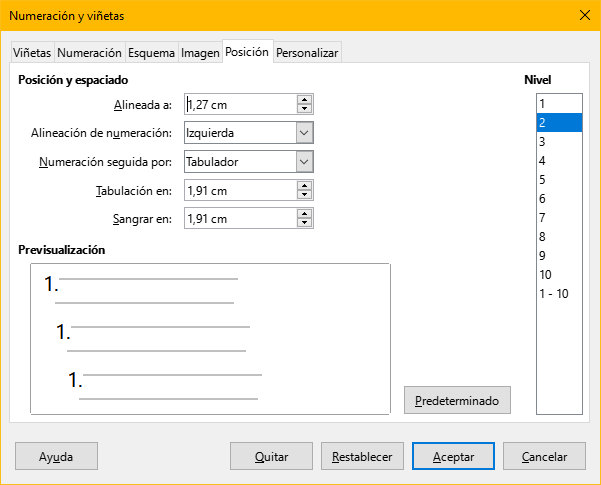Select the 1 - 10 level entry
The image size is (601, 485).
pos(559,294)
